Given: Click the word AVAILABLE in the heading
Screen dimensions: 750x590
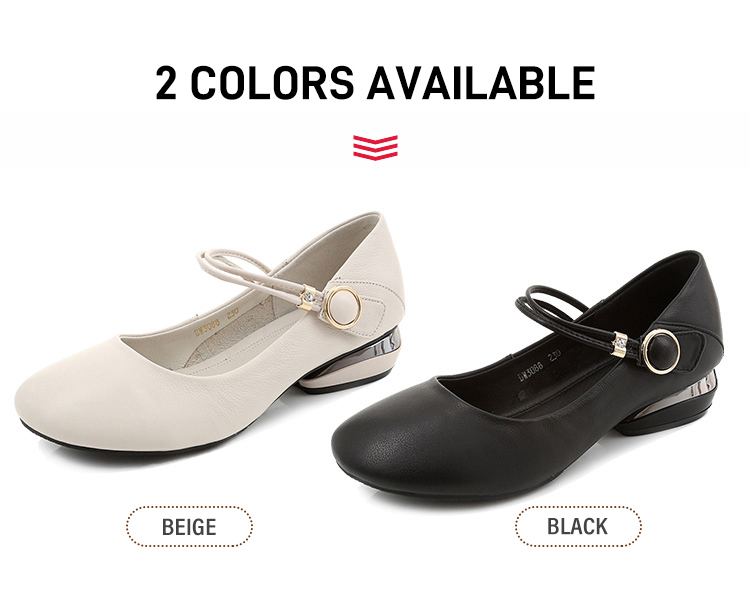Looking at the screenshot, I should (481, 82).
